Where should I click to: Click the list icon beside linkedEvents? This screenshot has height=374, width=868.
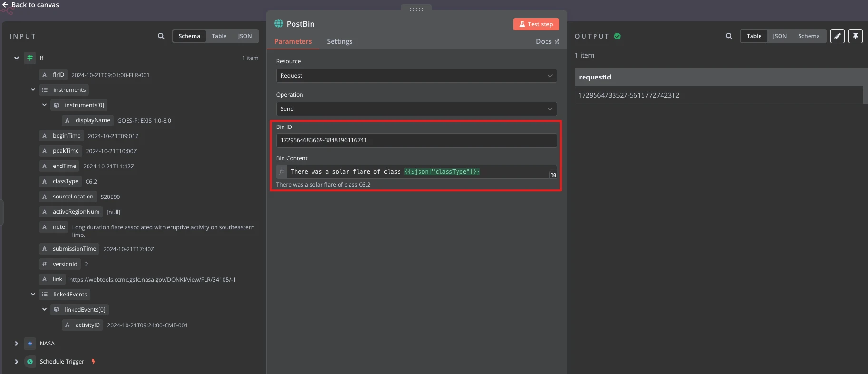[45, 295]
